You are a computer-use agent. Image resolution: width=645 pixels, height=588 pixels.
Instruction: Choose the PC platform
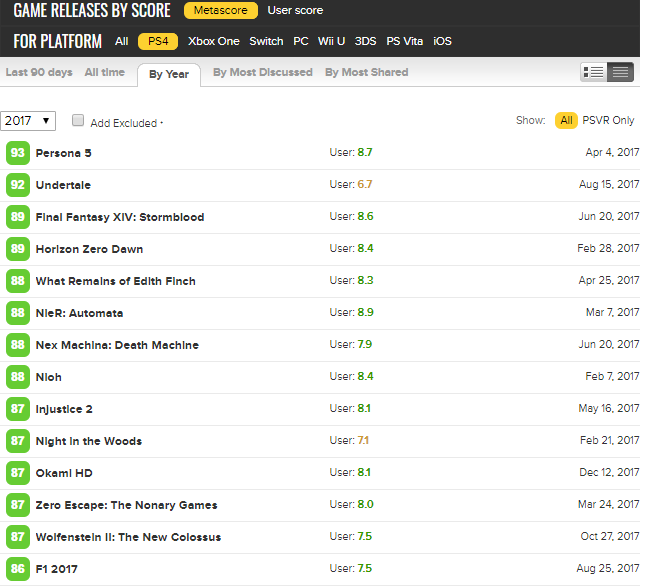point(301,41)
